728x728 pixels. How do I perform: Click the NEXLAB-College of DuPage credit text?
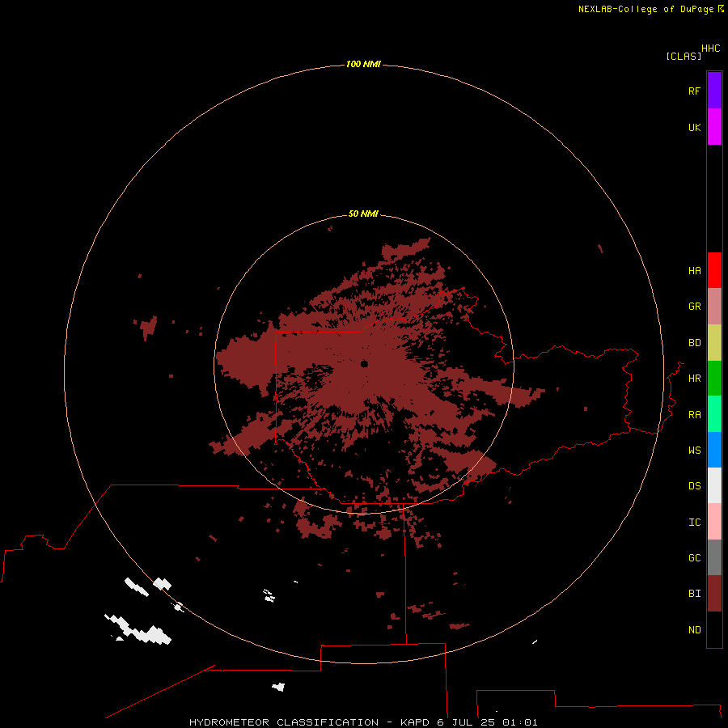click(645, 9)
